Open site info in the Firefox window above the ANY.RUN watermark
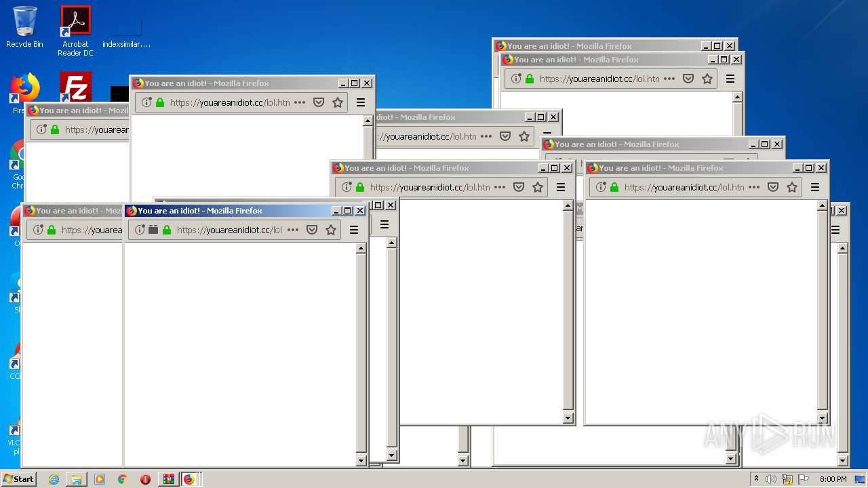 click(601, 187)
